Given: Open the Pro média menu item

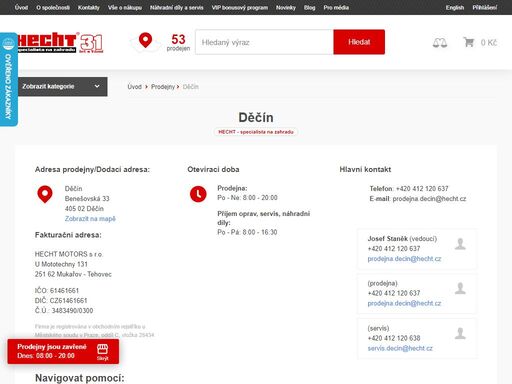Looking at the screenshot, I should (x=336, y=7).
